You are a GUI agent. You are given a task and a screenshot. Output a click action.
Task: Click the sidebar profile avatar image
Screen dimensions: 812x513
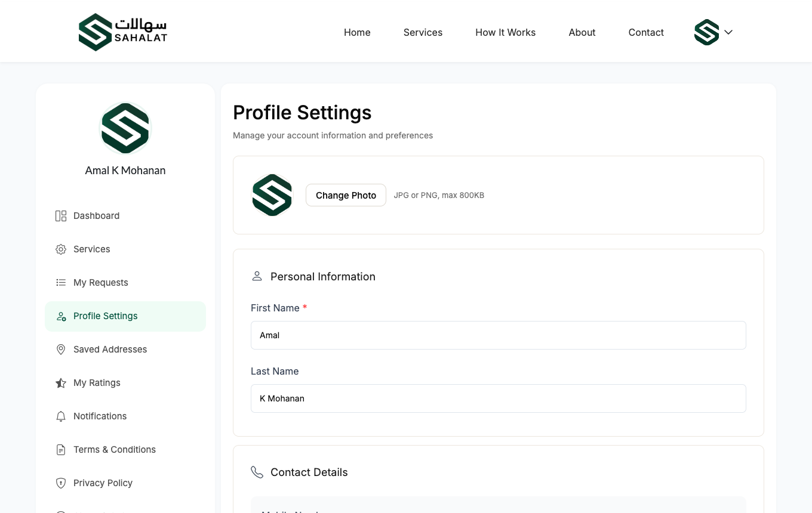pos(125,128)
